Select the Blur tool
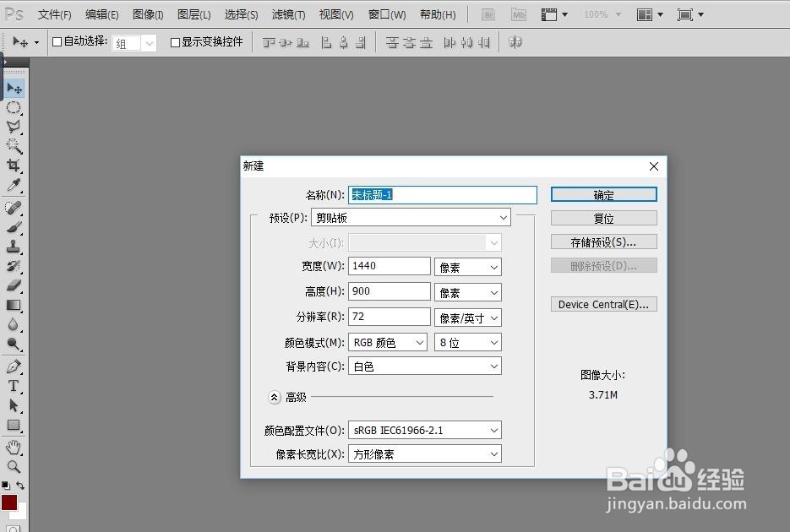 click(x=14, y=324)
